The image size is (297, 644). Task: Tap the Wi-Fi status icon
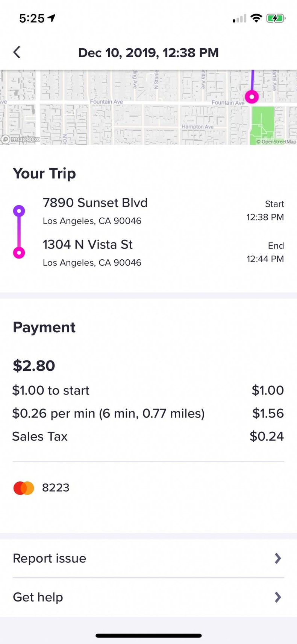point(256,18)
